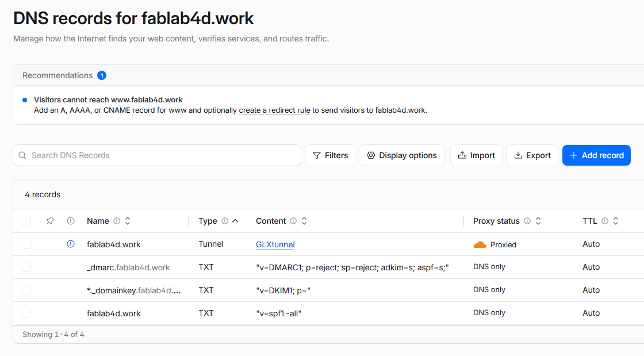The width and height of the screenshot is (644, 356).
Task: Click the pin icon in the table header
Action: [x=50, y=221]
